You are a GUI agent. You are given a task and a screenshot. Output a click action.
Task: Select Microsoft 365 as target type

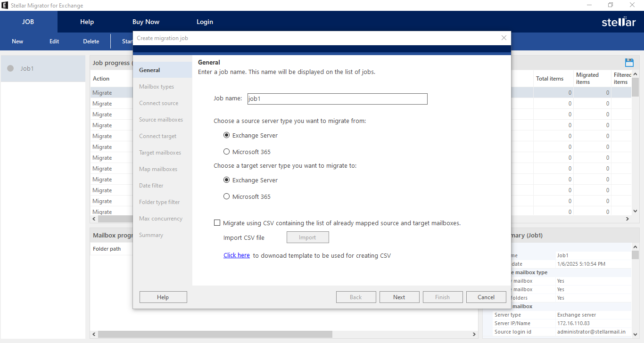click(x=227, y=196)
